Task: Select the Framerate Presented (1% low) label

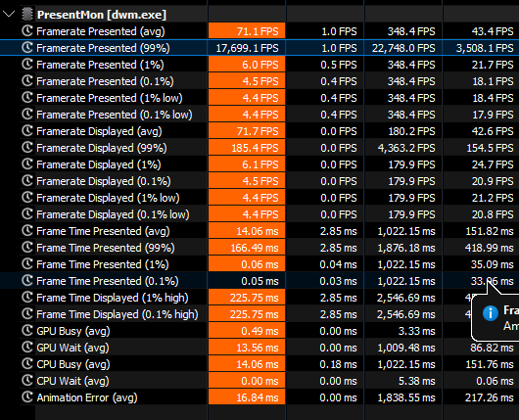Action: tap(110, 98)
